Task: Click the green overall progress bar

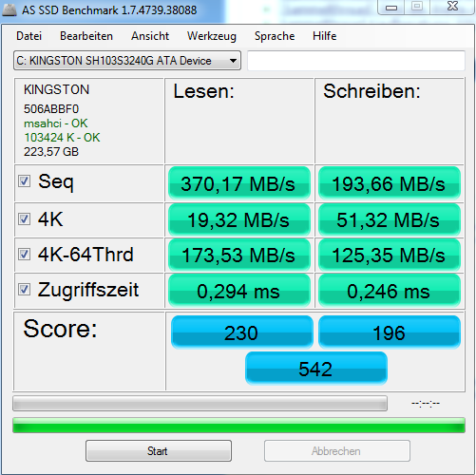Action: (238, 426)
